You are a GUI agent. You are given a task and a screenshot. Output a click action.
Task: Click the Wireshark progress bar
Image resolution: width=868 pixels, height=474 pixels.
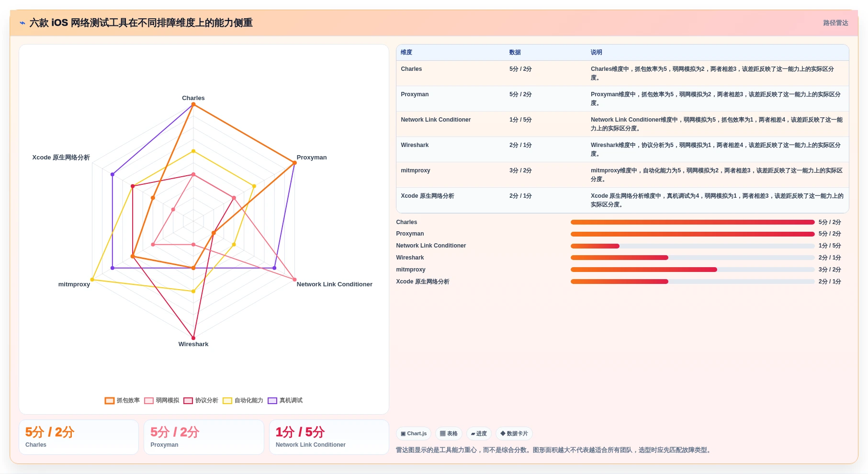pos(692,258)
